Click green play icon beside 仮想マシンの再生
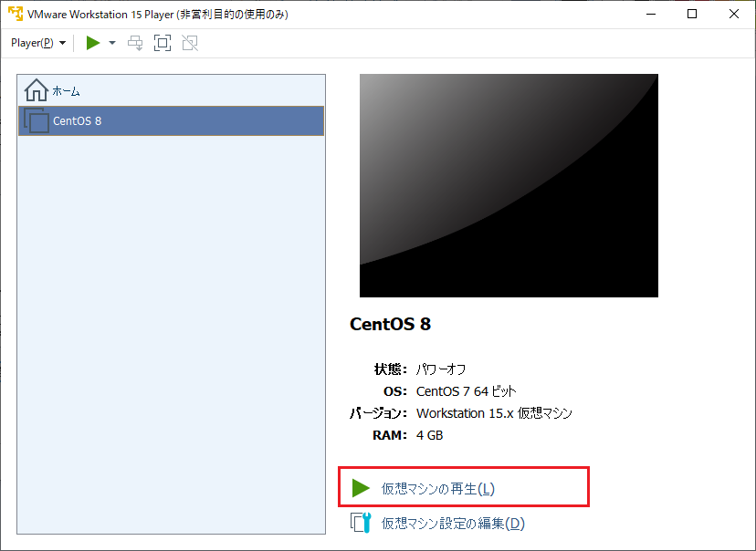 pos(361,487)
